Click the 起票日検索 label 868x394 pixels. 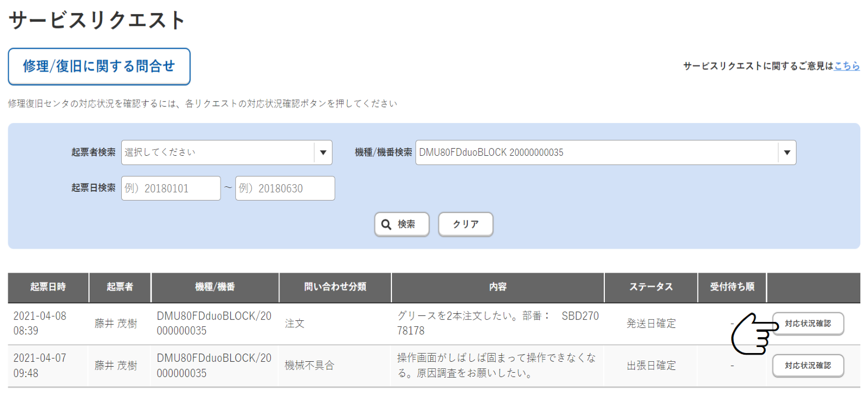point(93,188)
